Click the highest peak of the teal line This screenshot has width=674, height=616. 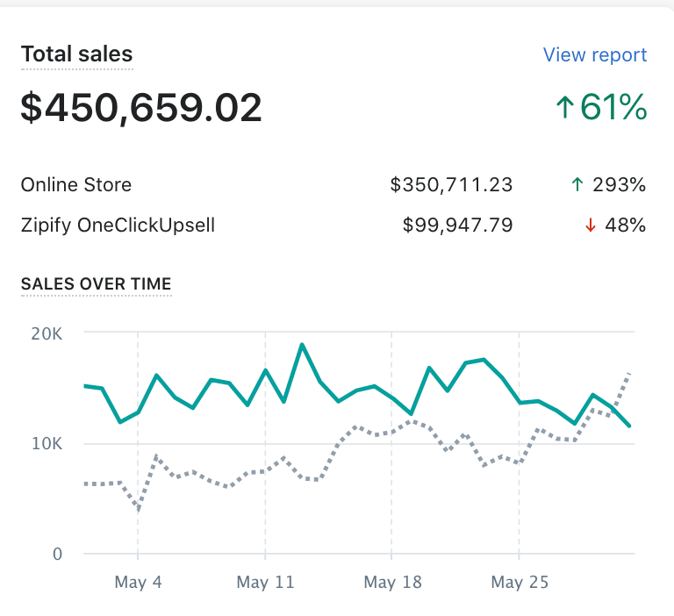(x=302, y=345)
